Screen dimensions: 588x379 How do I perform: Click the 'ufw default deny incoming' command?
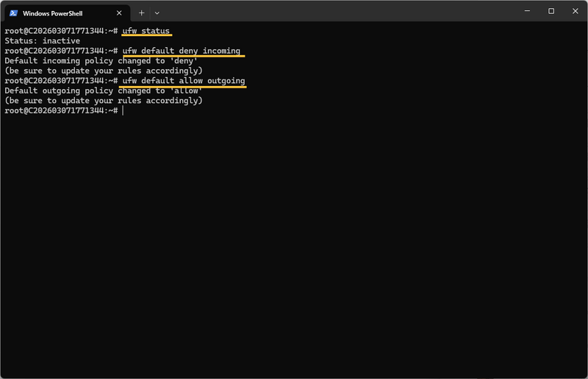(x=182, y=51)
